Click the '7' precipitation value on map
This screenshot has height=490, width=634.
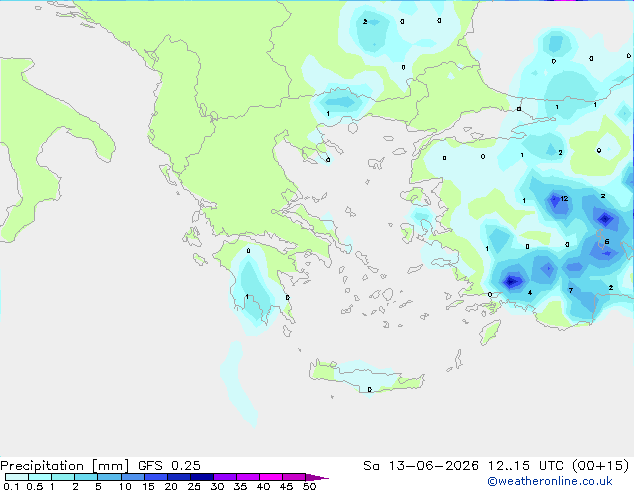[571, 290]
